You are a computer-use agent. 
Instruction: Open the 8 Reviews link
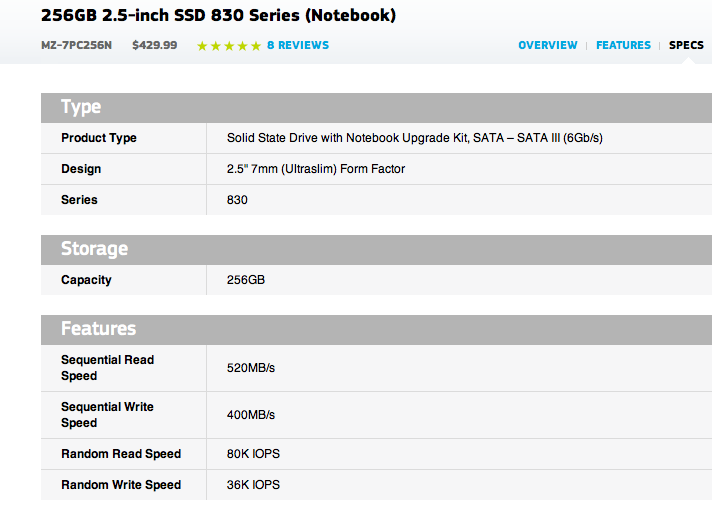pos(298,45)
